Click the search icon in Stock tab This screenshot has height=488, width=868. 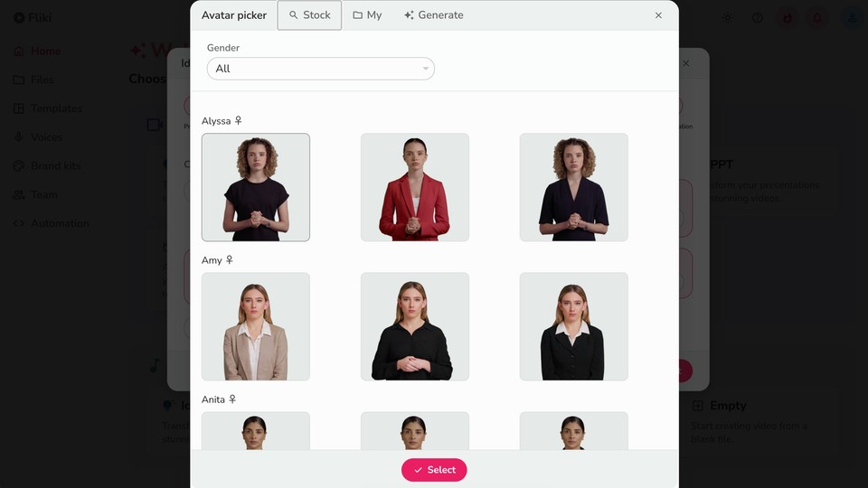(x=293, y=15)
